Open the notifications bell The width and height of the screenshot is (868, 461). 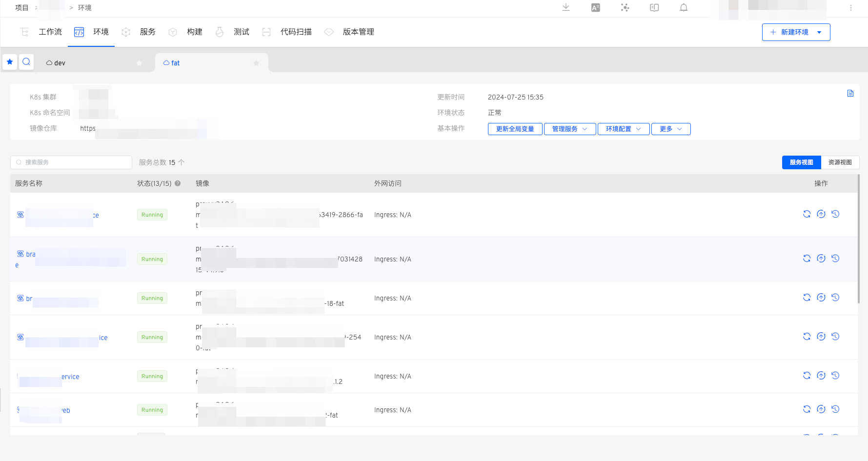684,7
